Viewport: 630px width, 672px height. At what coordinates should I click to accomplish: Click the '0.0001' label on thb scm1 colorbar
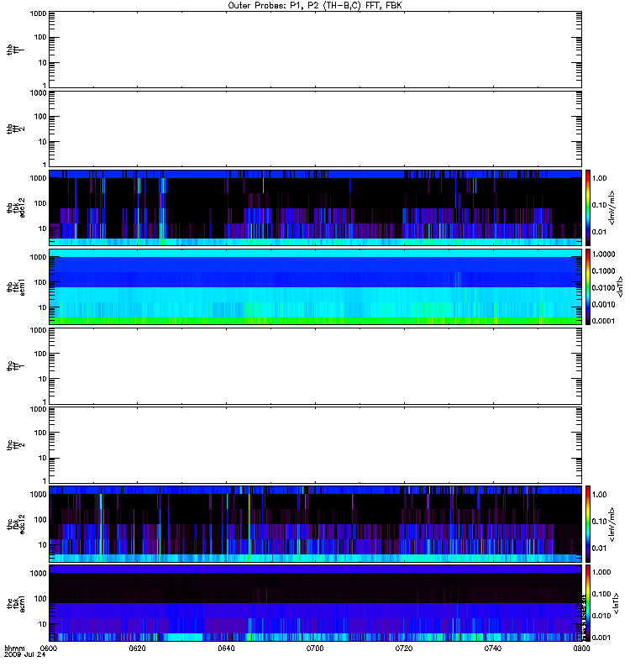coord(603,321)
